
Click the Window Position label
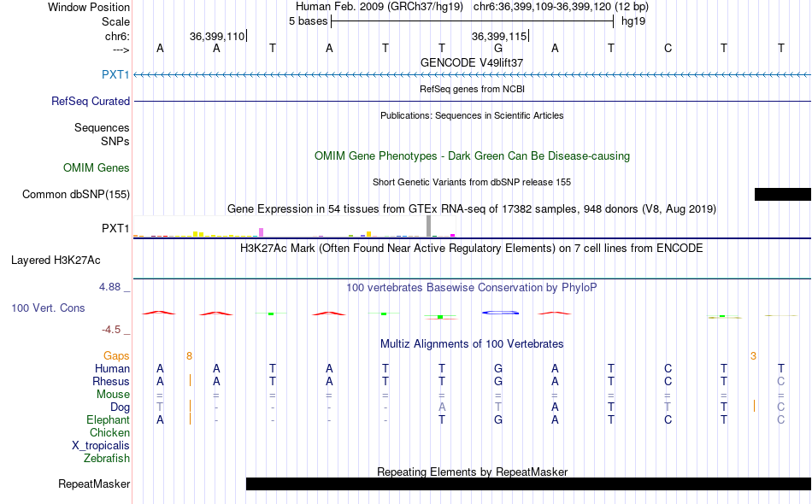(89, 7)
